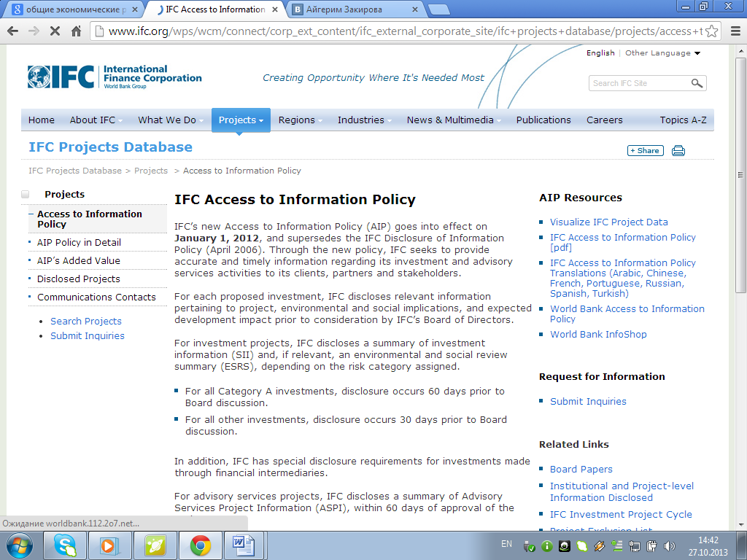Image resolution: width=747 pixels, height=560 pixels.
Task: Click the scrollbar down arrow
Action: point(740,524)
